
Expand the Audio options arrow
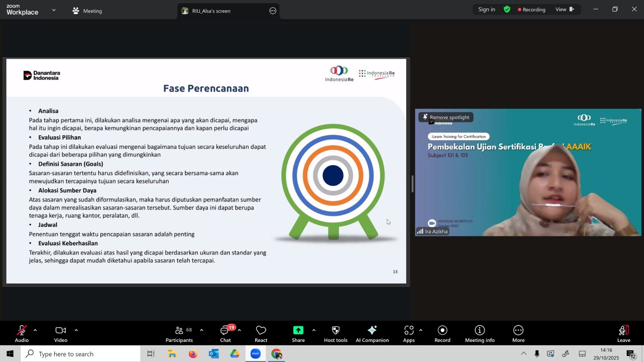click(35, 330)
